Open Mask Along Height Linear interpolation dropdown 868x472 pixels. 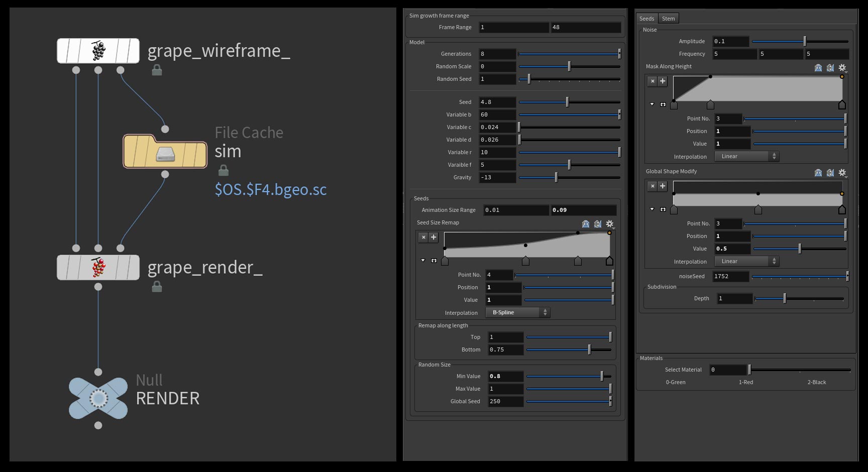pyautogui.click(x=747, y=157)
